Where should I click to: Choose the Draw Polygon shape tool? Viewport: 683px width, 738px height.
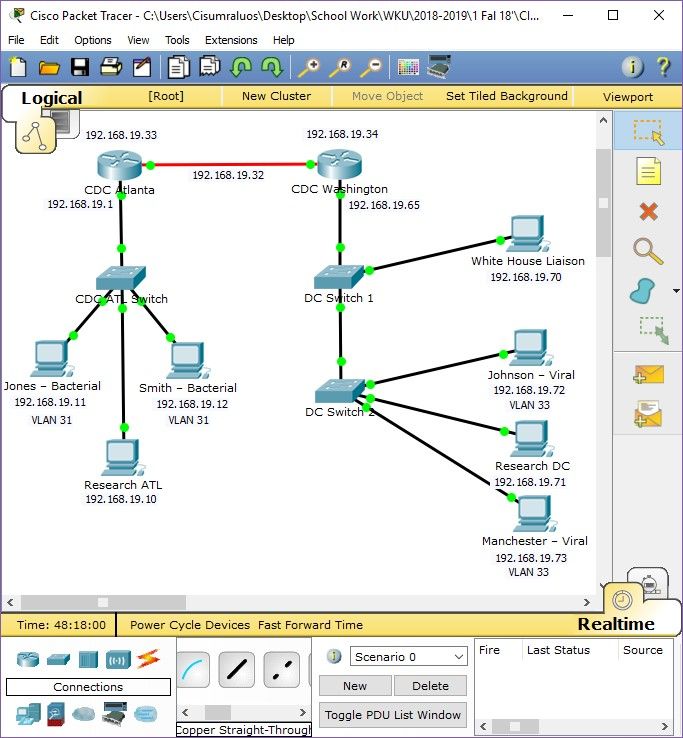643,291
